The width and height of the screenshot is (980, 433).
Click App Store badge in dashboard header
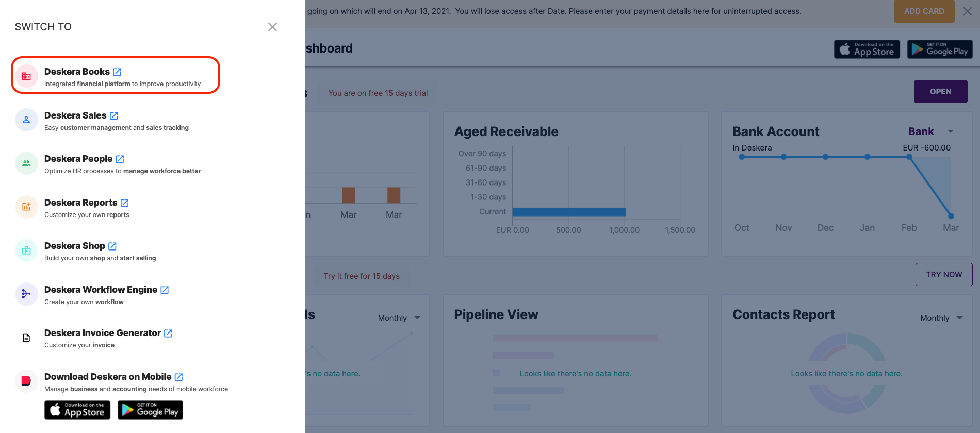867,49
